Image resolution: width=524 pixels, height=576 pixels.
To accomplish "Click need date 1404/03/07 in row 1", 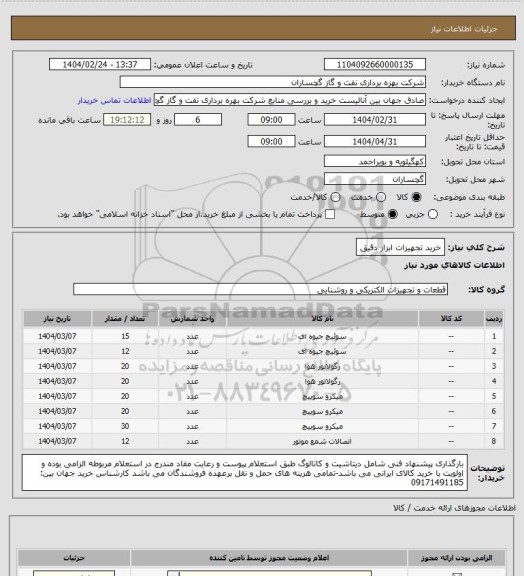I will tap(57, 336).
